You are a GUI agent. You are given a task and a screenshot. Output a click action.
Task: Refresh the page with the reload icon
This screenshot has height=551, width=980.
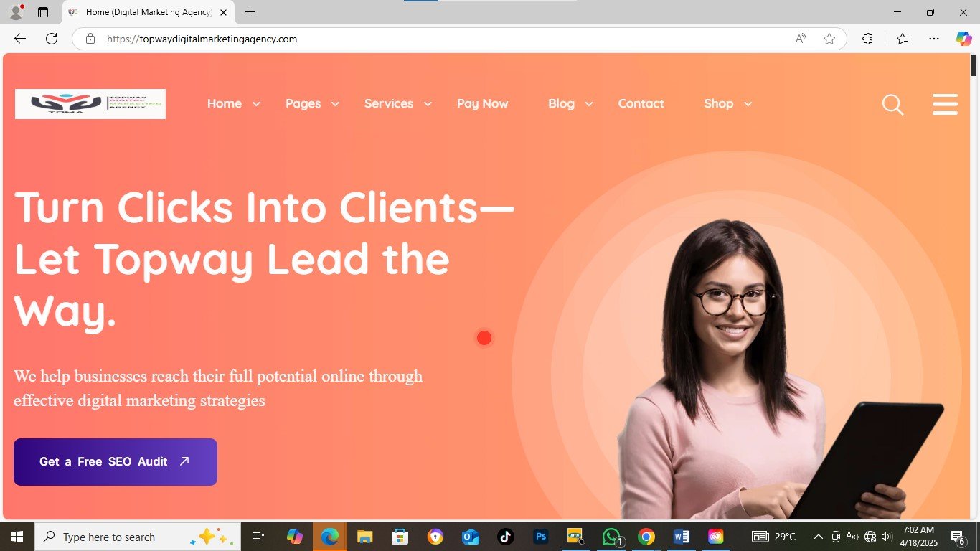[52, 39]
